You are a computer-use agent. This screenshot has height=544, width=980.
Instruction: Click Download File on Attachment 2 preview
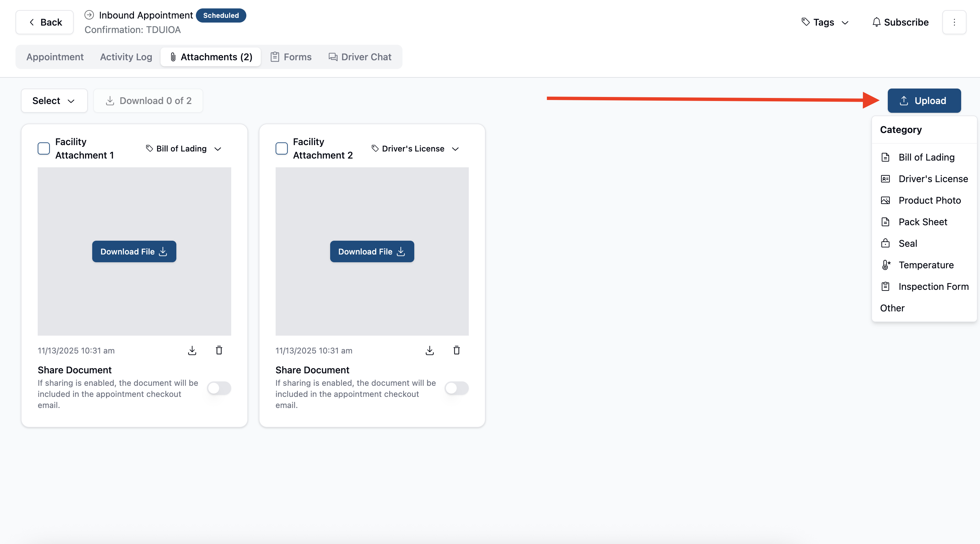(x=372, y=251)
